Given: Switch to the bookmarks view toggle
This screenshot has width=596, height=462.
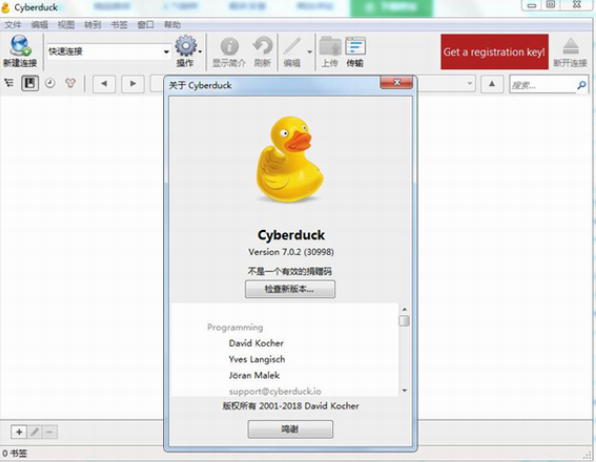Looking at the screenshot, I should 30,83.
